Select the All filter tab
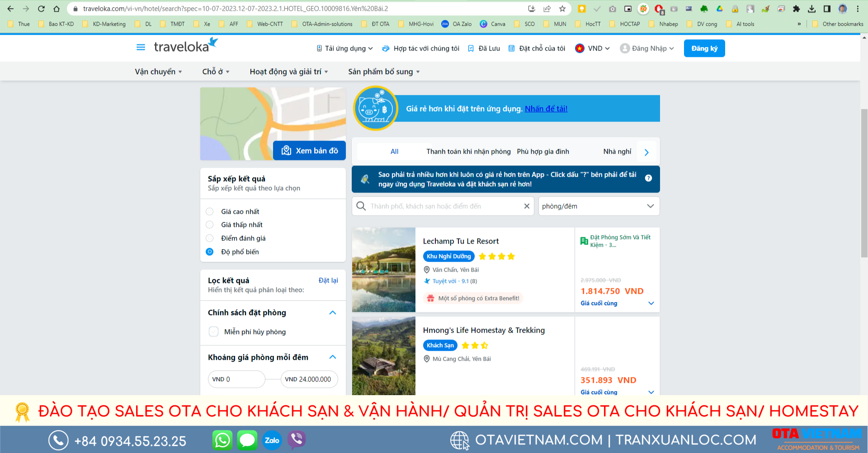This screenshot has height=453, width=868. pyautogui.click(x=394, y=151)
